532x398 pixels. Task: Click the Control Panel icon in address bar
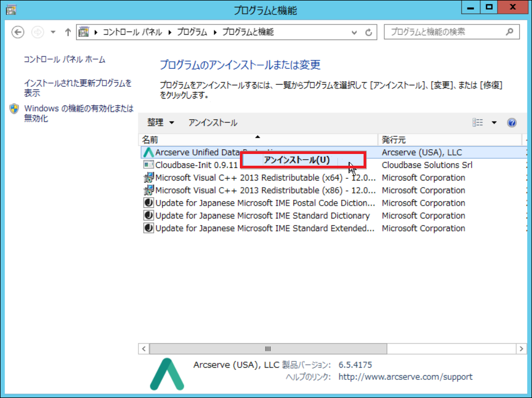click(x=84, y=32)
